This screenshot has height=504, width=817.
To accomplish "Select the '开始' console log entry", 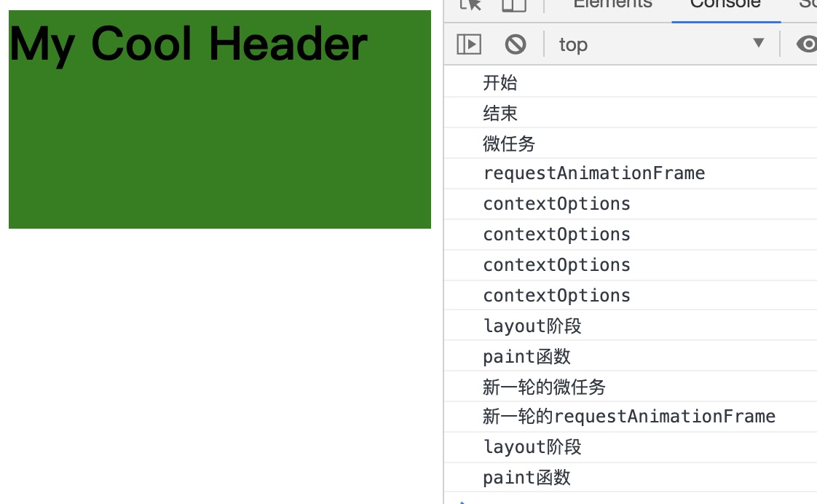I will point(500,82).
